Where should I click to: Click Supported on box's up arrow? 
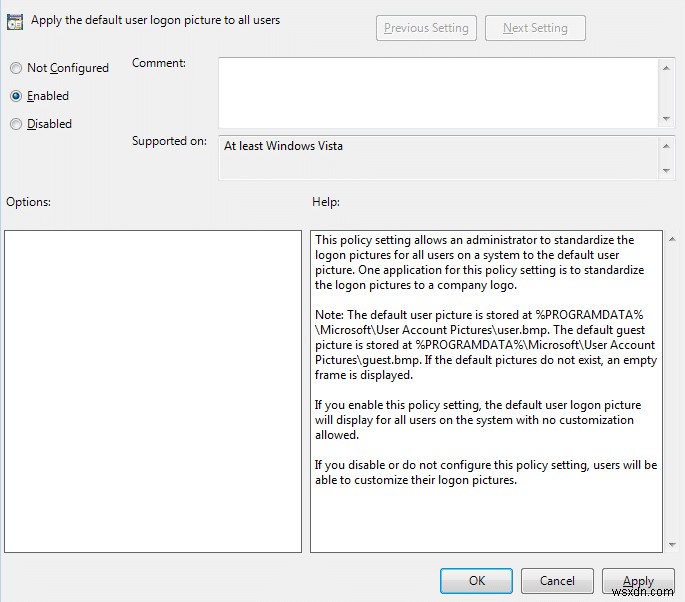pyautogui.click(x=667, y=144)
